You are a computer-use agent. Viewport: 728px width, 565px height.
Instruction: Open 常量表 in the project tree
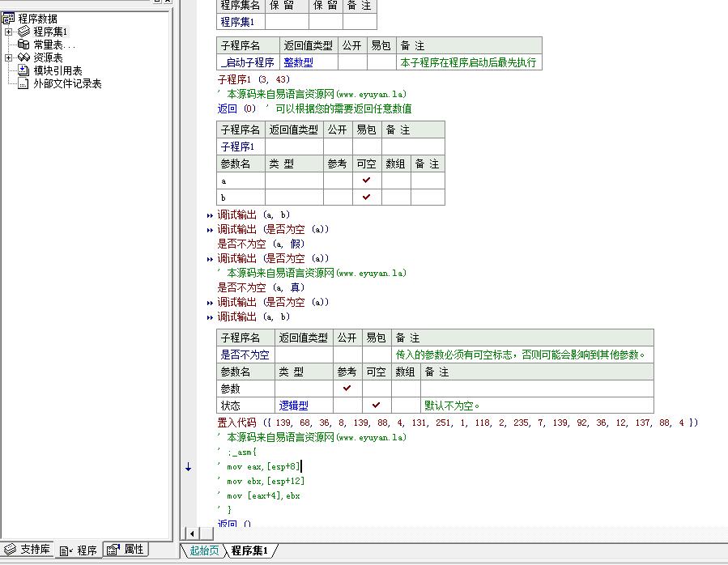(x=54, y=45)
